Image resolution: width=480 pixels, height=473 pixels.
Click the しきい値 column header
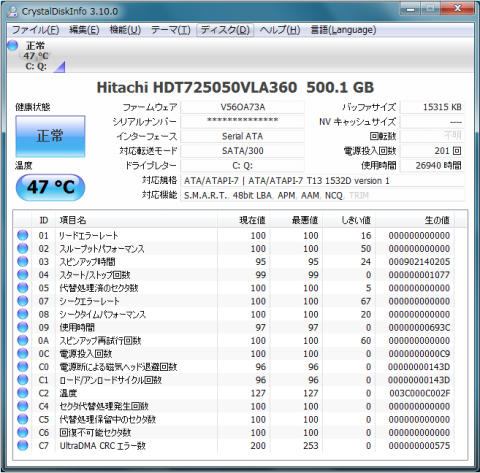[349, 220]
